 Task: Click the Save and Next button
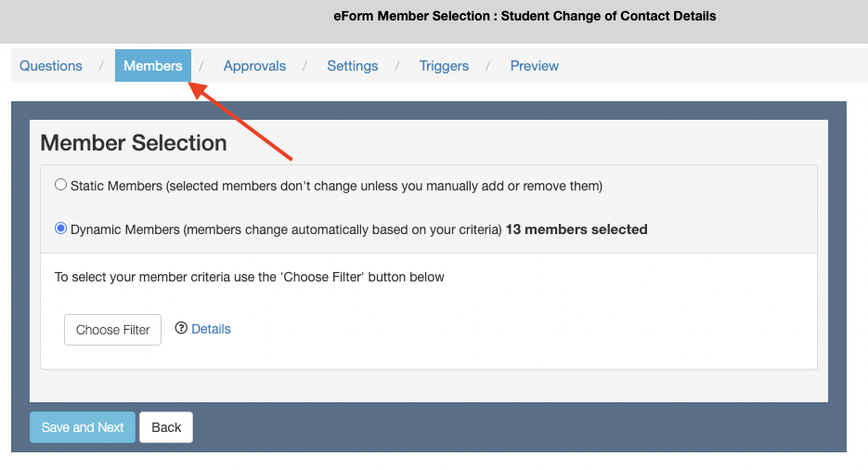(83, 427)
